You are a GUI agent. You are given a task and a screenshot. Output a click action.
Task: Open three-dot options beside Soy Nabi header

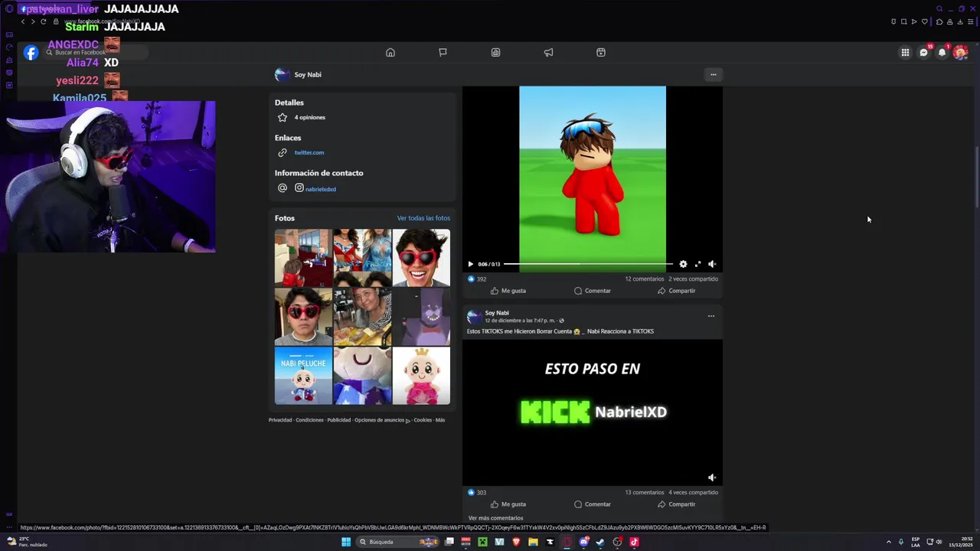713,75
